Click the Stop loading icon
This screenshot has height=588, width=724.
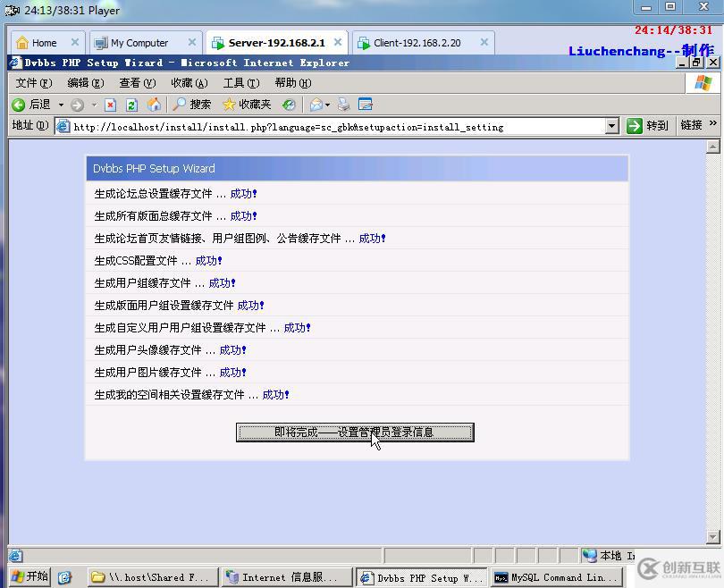[110, 105]
